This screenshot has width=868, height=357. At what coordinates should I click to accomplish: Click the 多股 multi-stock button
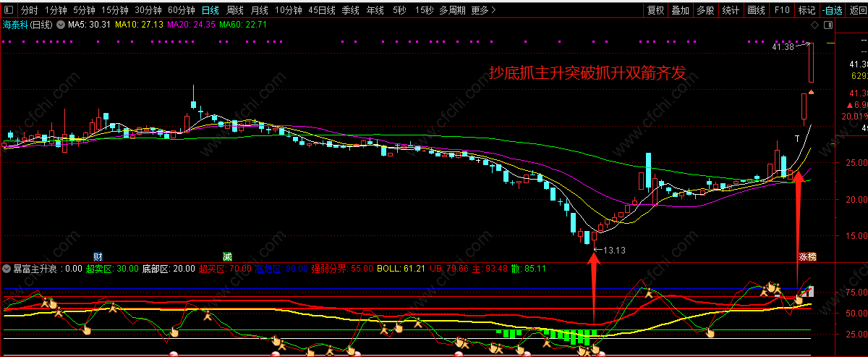click(705, 10)
